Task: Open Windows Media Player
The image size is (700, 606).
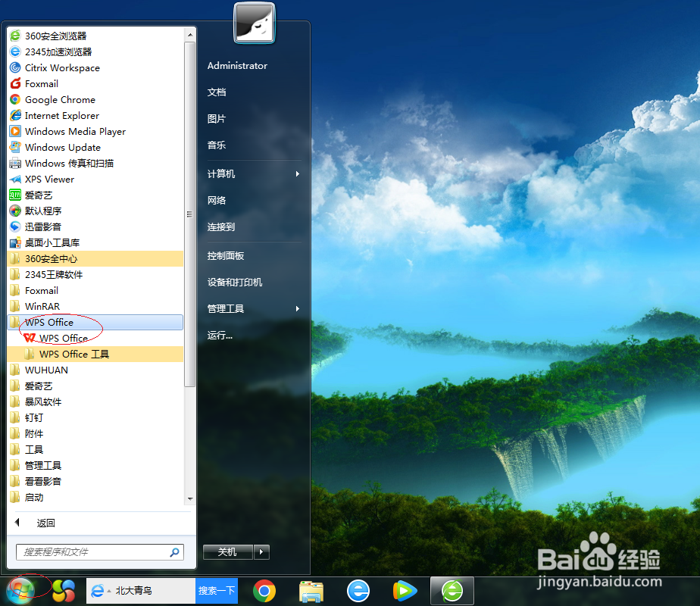Action: [95, 131]
